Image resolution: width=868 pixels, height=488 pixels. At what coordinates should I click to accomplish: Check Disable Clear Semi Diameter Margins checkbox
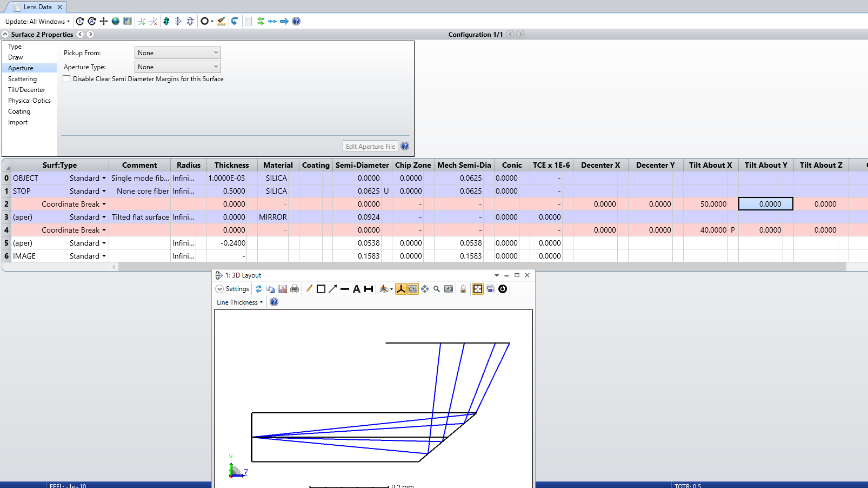click(x=66, y=79)
